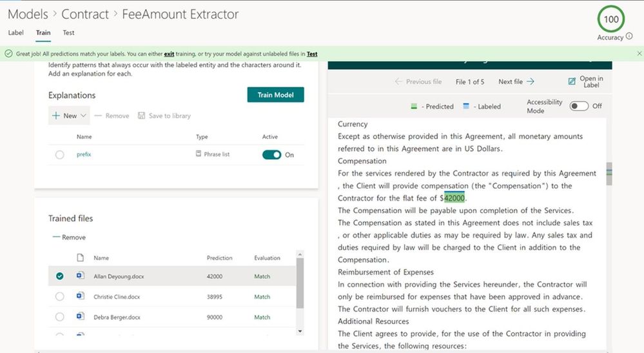Click the highlighted 42000 value in document
The height and width of the screenshot is (353, 644).
[454, 197]
